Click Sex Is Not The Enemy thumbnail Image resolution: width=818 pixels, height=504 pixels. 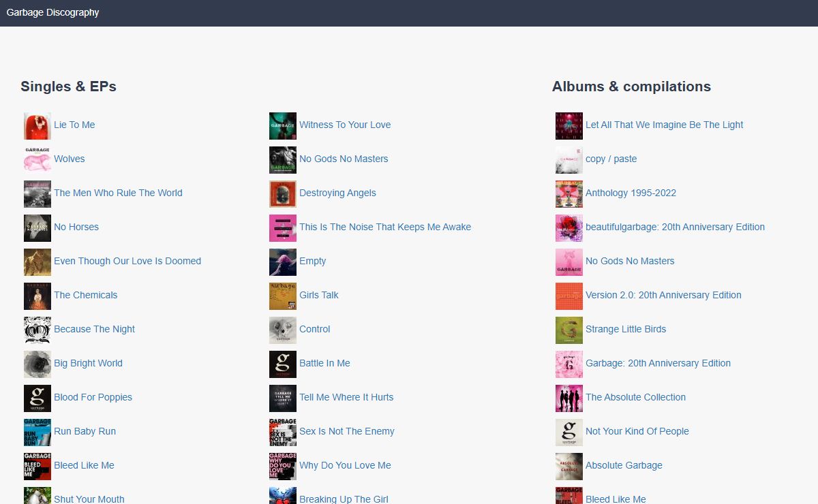coord(283,432)
